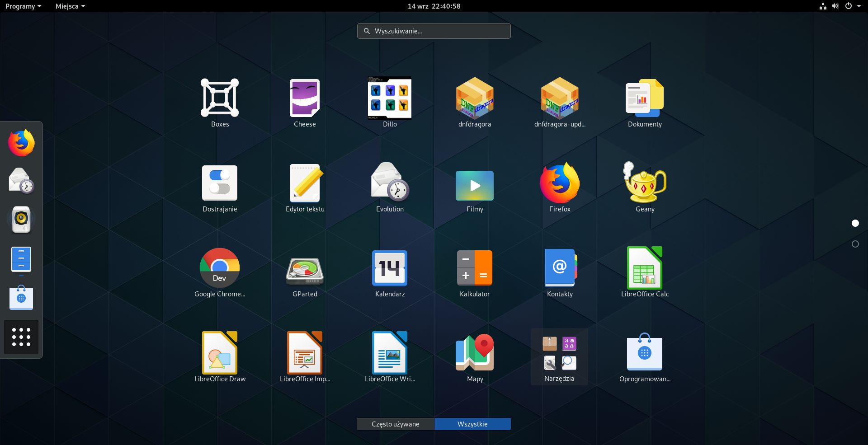868x445 pixels.
Task: Open Evolution mail from the dock
Action: [21, 181]
